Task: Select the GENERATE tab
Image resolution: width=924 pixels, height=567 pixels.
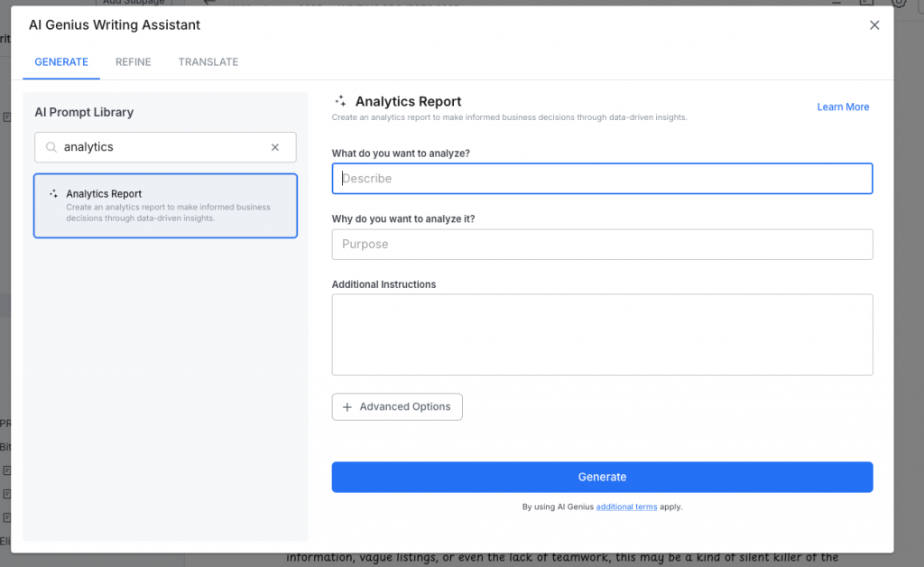Action: 61,61
